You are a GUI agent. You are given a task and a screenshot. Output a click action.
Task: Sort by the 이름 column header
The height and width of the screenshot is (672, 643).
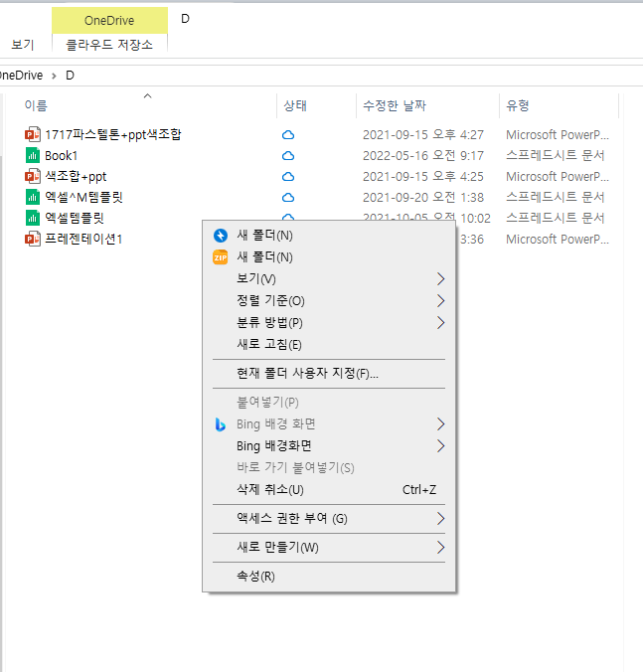(x=36, y=105)
